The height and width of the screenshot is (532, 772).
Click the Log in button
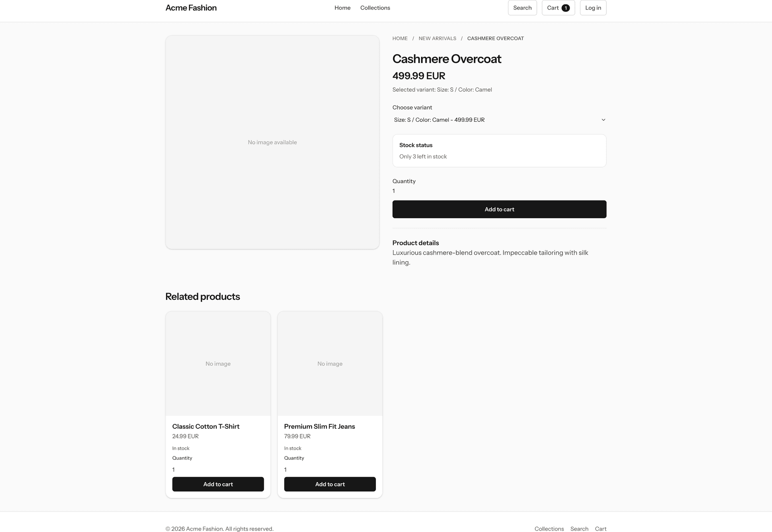pyautogui.click(x=593, y=8)
